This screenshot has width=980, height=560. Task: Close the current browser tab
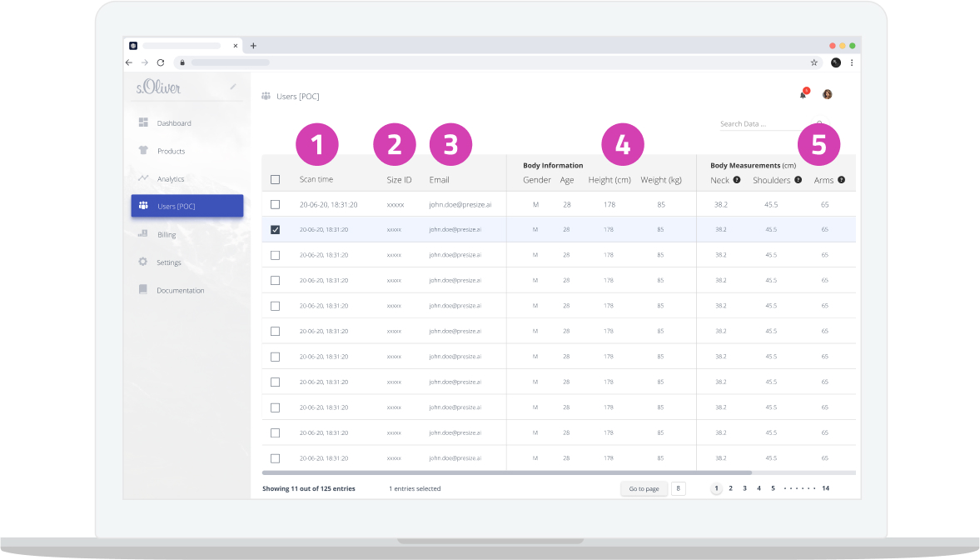pyautogui.click(x=236, y=46)
